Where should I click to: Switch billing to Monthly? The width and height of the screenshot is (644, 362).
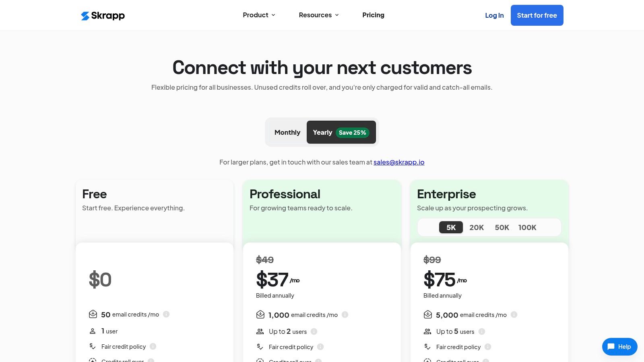pos(287,132)
